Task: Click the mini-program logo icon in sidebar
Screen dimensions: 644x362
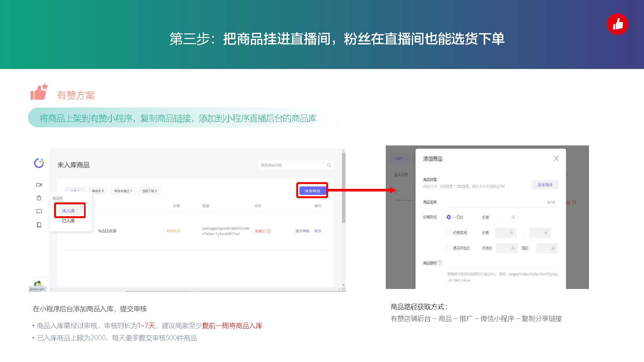Action: click(x=39, y=163)
